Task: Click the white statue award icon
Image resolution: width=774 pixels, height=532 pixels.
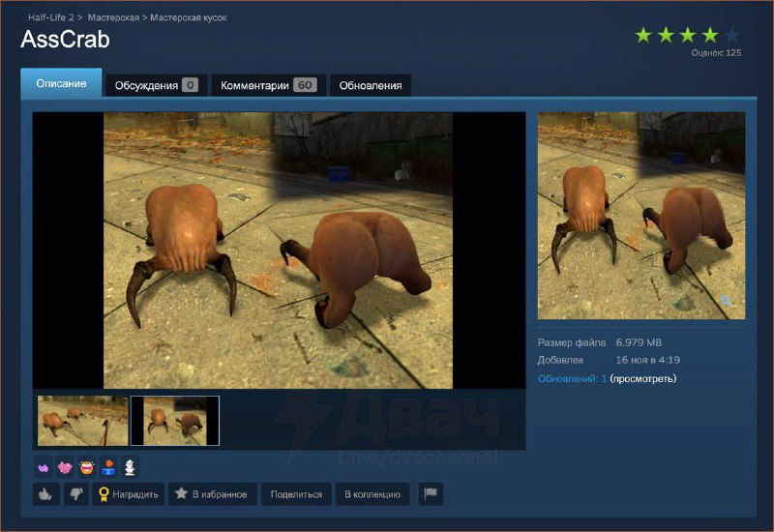Action: [x=130, y=467]
